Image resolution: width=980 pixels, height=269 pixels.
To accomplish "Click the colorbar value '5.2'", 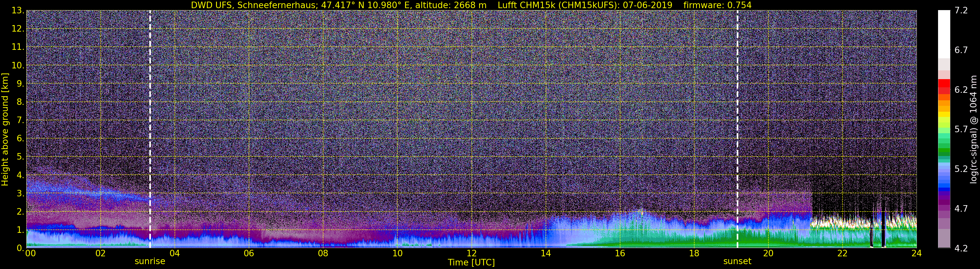I will pos(961,169).
